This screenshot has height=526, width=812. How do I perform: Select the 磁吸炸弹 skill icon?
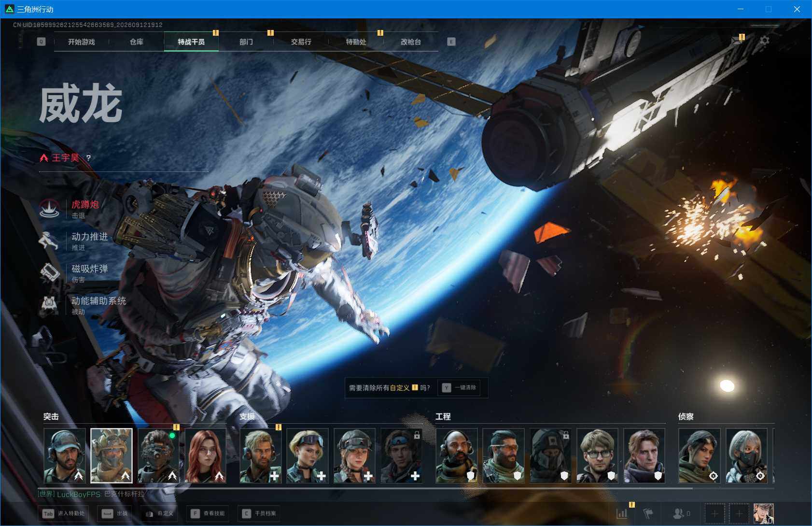point(49,273)
